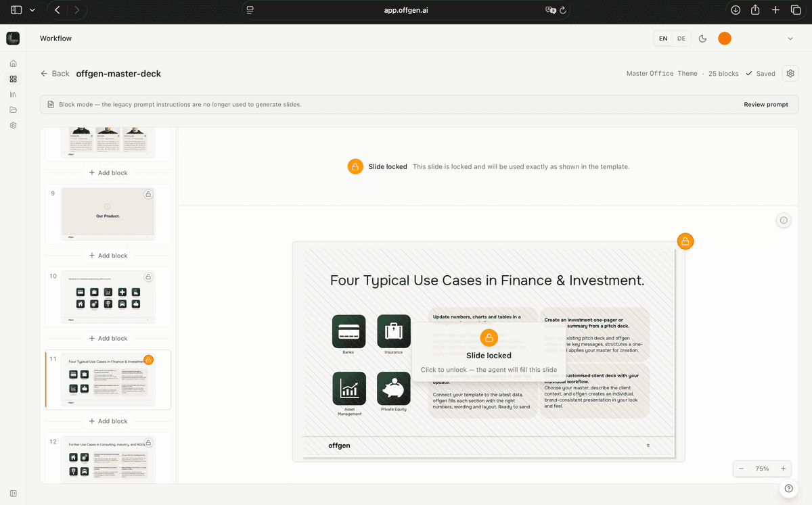This screenshot has width=812, height=505.
Task: Click the Banks icon on slide
Action: pos(348,331)
